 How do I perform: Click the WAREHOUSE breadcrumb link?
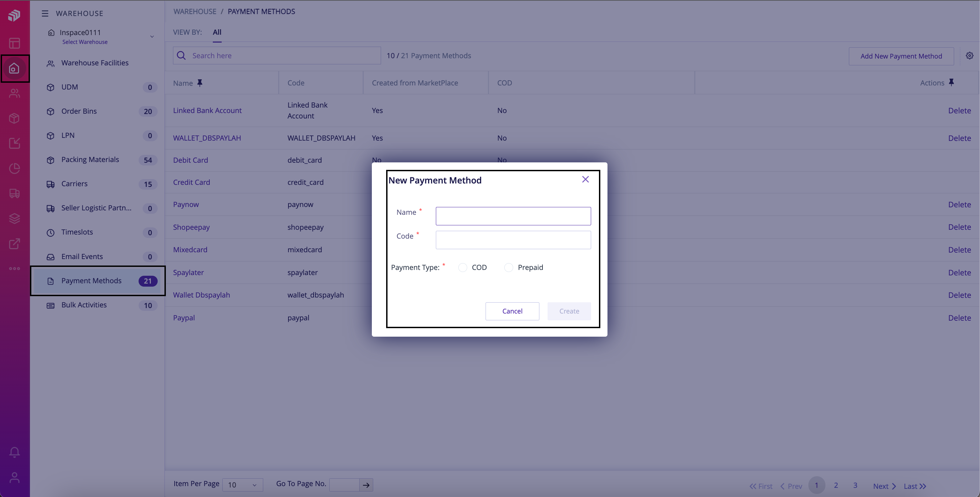[195, 12]
